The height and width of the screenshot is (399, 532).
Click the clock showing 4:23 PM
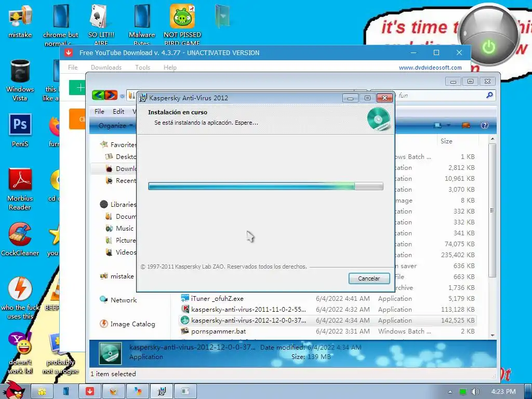tap(503, 392)
